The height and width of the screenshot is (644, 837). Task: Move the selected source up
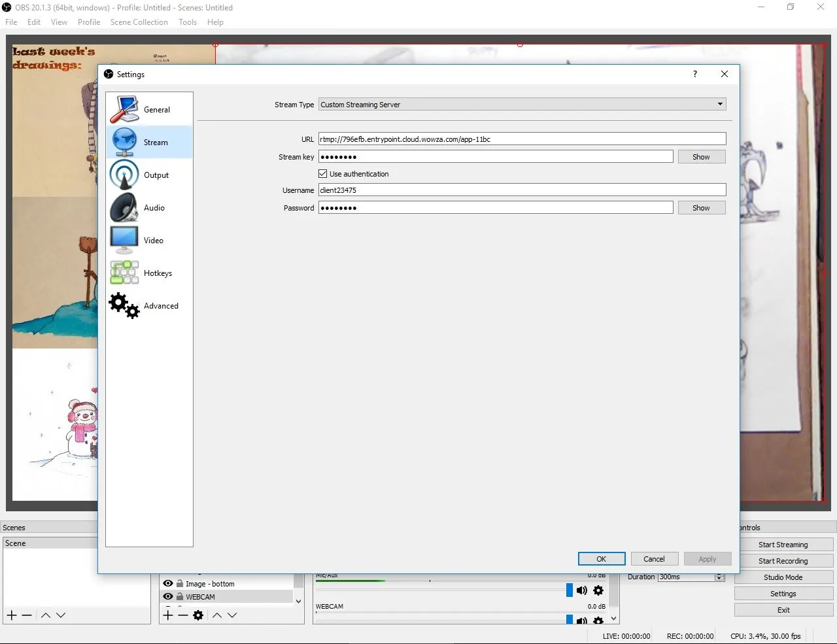[x=217, y=615]
